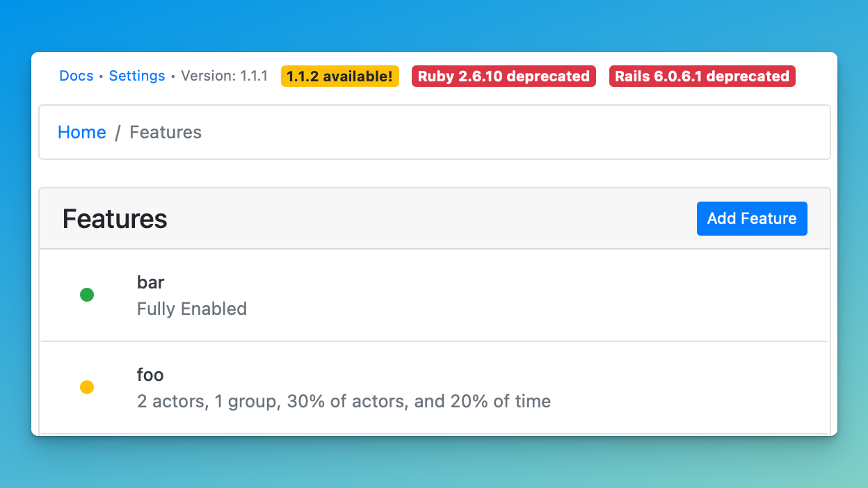Open the foo feature
Screen dimensions: 868x488
point(150,375)
